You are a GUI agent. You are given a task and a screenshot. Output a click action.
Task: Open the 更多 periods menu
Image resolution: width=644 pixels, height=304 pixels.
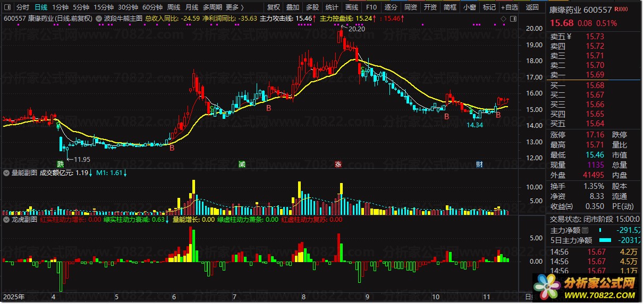tap(234, 7)
